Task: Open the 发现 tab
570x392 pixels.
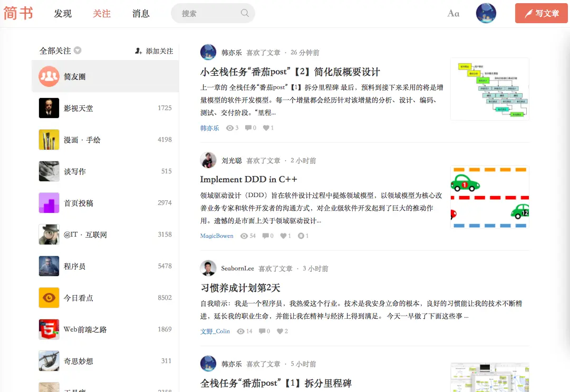Action: pos(63,14)
